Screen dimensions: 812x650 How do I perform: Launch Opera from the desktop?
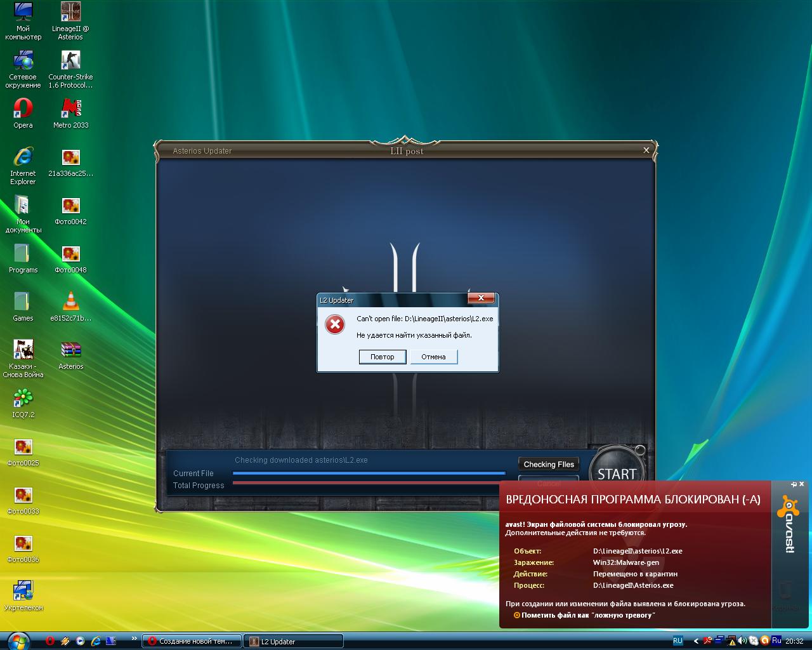(23, 114)
